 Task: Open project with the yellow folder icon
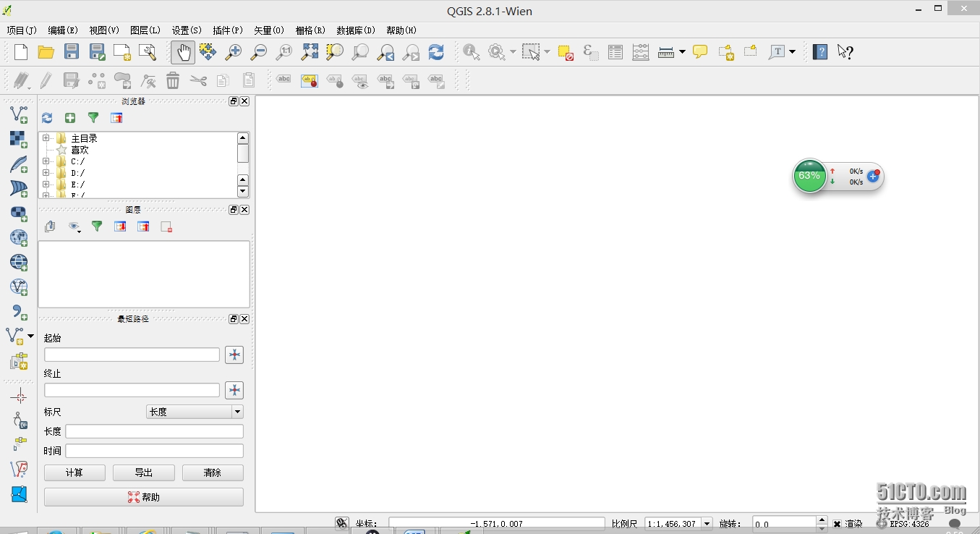pos(46,52)
